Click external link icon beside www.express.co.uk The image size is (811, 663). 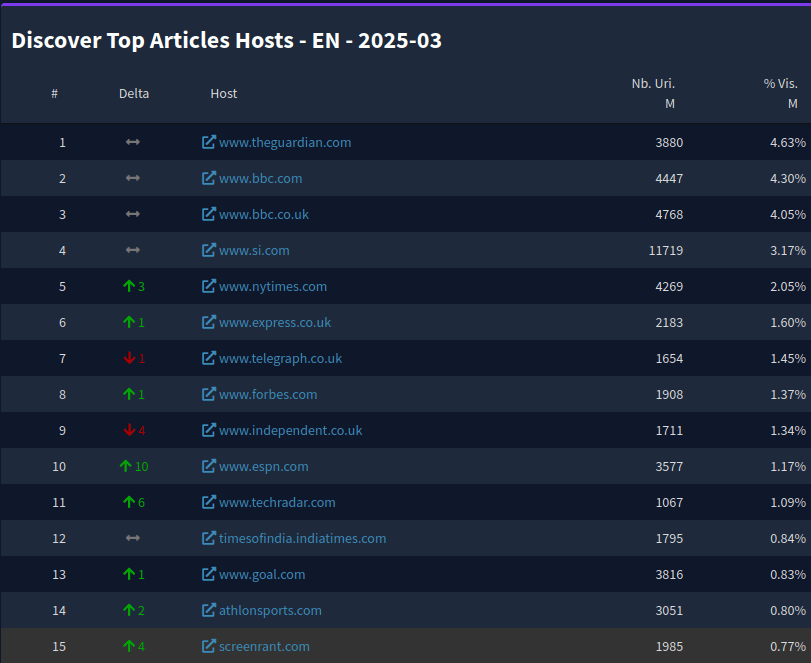click(208, 322)
